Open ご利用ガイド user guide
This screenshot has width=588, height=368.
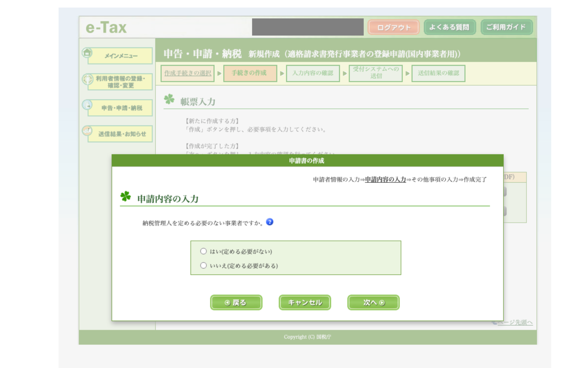[506, 27]
